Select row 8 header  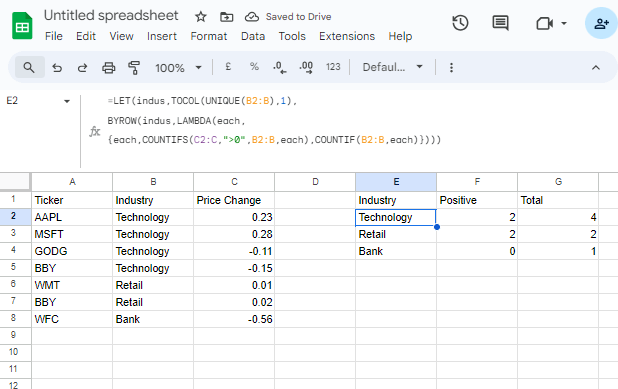(15, 319)
